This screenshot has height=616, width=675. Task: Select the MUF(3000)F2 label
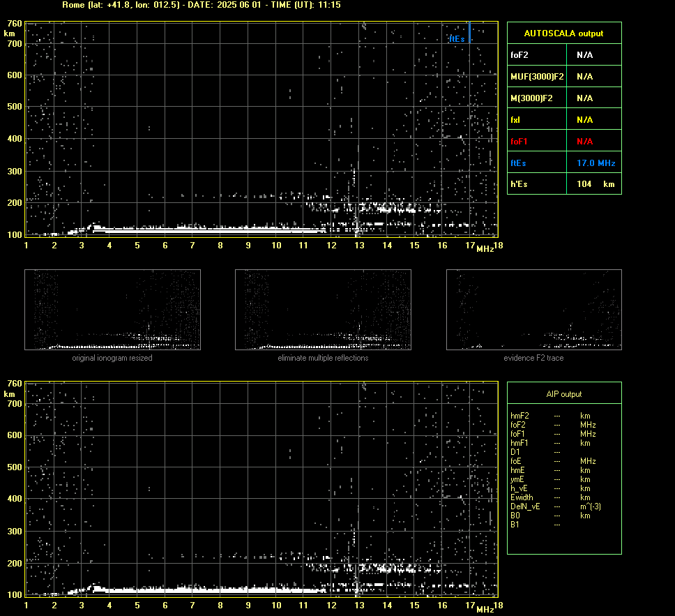537,77
